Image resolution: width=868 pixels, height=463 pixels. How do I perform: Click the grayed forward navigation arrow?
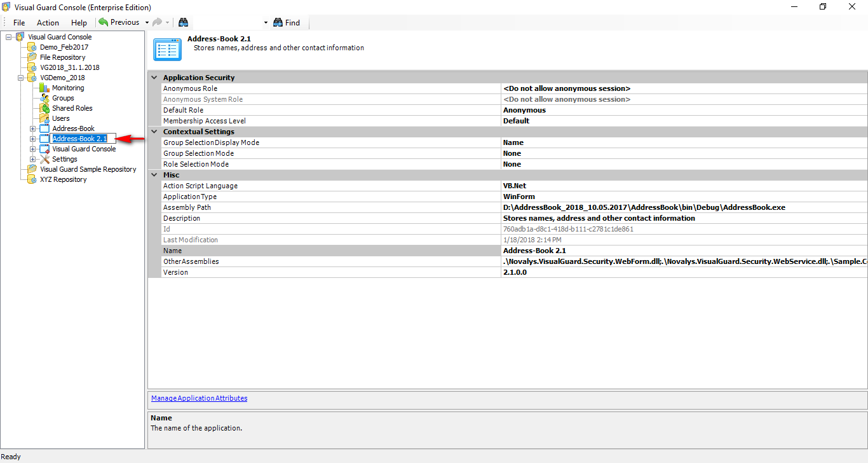click(157, 22)
